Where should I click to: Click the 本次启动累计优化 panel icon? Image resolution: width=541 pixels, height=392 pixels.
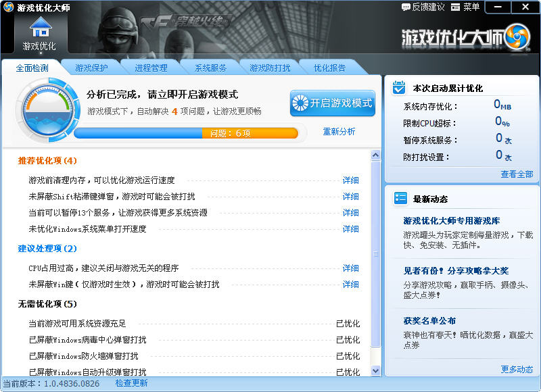tap(400, 88)
